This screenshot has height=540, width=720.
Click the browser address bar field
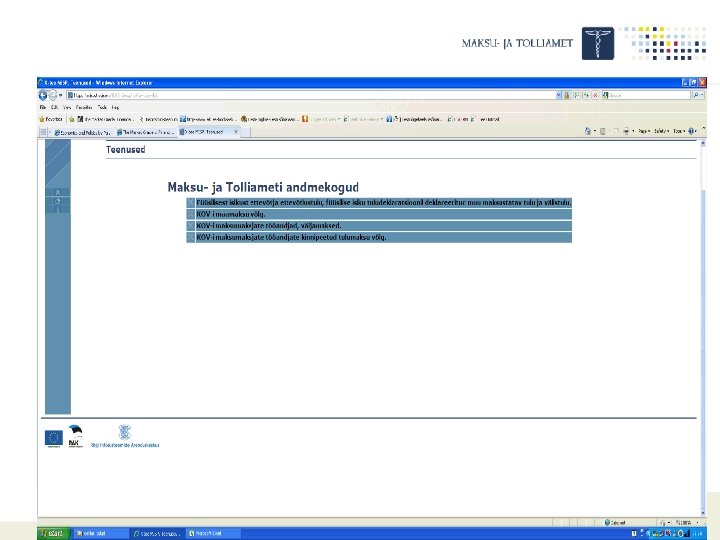coord(311,95)
